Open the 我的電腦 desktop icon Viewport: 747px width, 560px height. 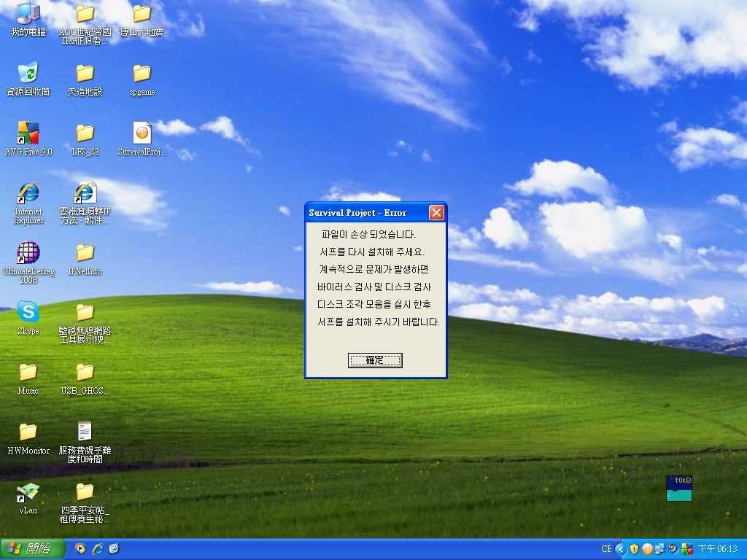28,19
